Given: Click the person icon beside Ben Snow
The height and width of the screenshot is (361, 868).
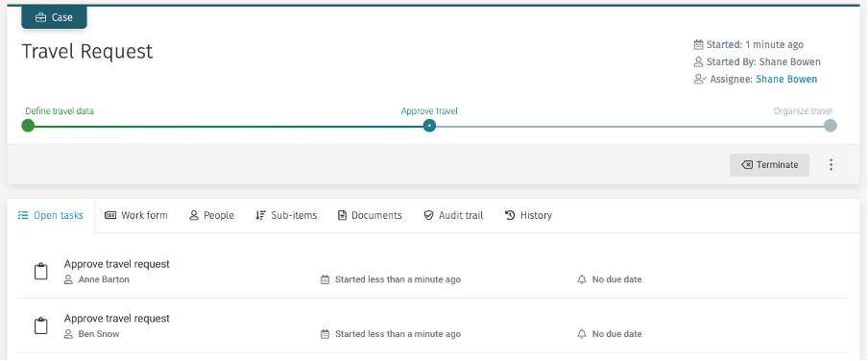Looking at the screenshot, I should click(68, 334).
